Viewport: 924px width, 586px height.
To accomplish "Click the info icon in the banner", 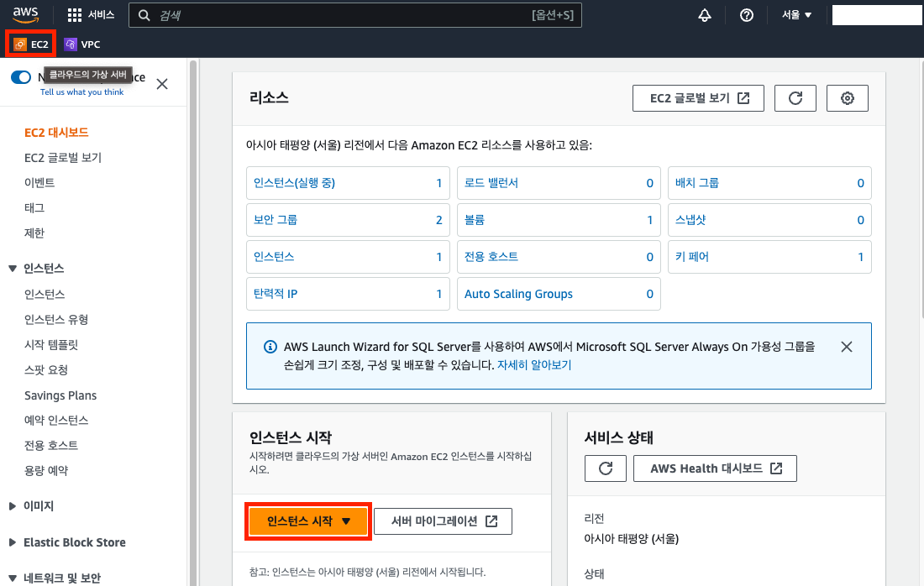I will [x=270, y=347].
